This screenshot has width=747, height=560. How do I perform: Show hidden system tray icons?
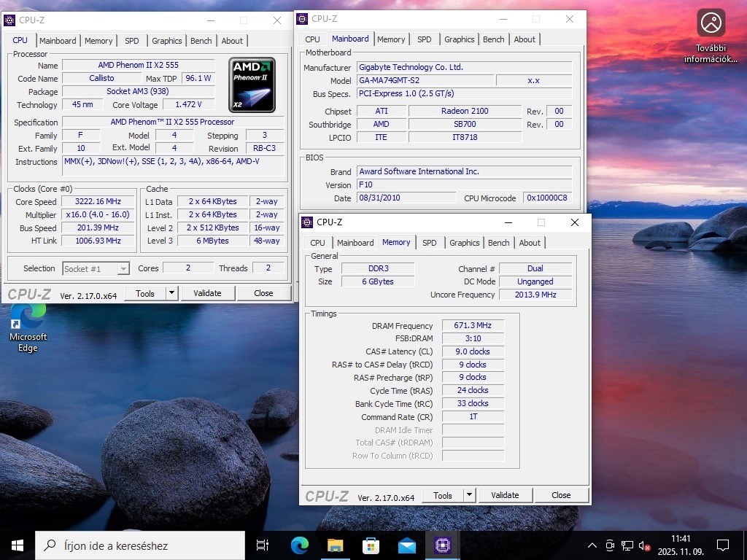tap(592, 545)
